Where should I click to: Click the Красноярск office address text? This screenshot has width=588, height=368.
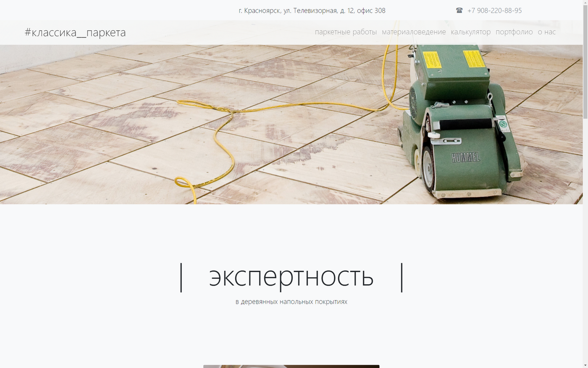(x=312, y=11)
